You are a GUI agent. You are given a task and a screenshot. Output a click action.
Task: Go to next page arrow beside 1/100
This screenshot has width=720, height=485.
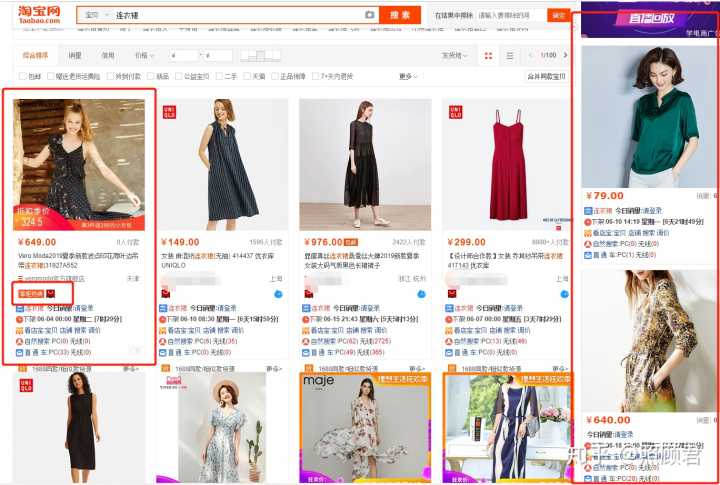click(565, 56)
